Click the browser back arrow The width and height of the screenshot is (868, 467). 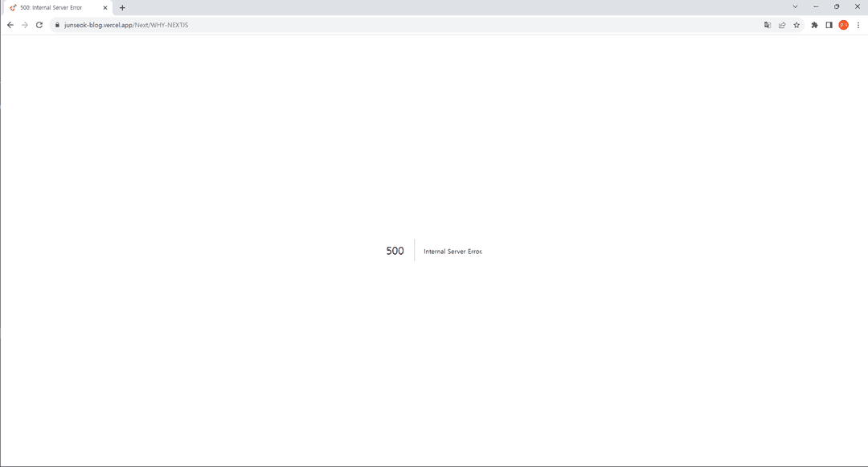click(10, 25)
